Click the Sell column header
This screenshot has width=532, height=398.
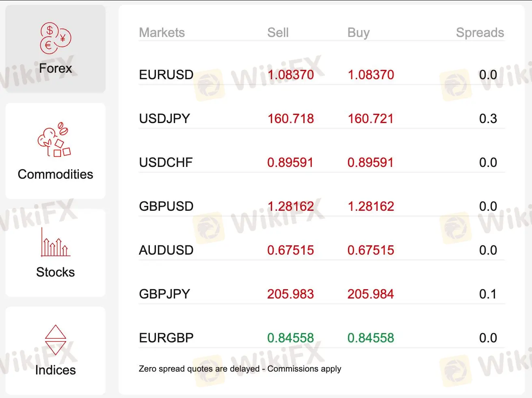[x=278, y=32]
